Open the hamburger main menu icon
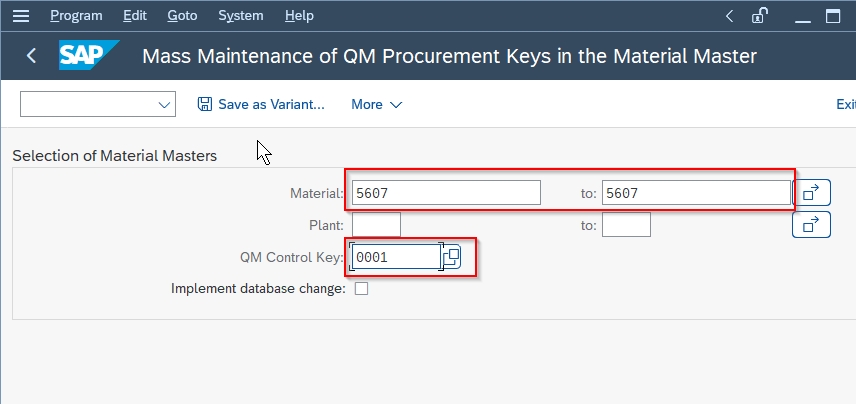This screenshot has width=856, height=404. (x=22, y=15)
